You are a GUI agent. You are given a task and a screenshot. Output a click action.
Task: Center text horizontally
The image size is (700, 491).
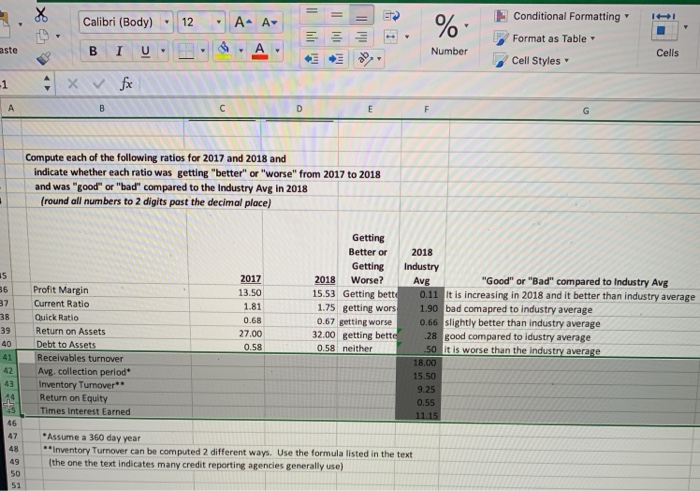(337, 37)
